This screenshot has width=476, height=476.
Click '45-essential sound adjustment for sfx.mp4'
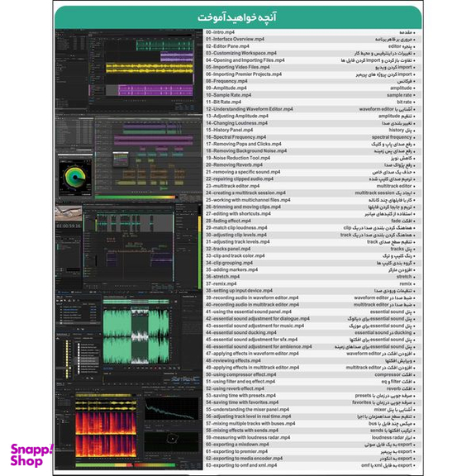pos(252,340)
